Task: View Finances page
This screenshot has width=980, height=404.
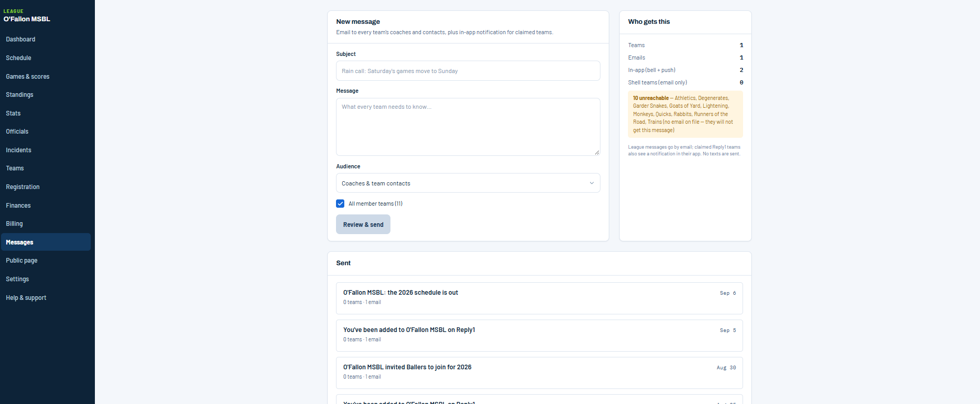Action: pyautogui.click(x=18, y=206)
